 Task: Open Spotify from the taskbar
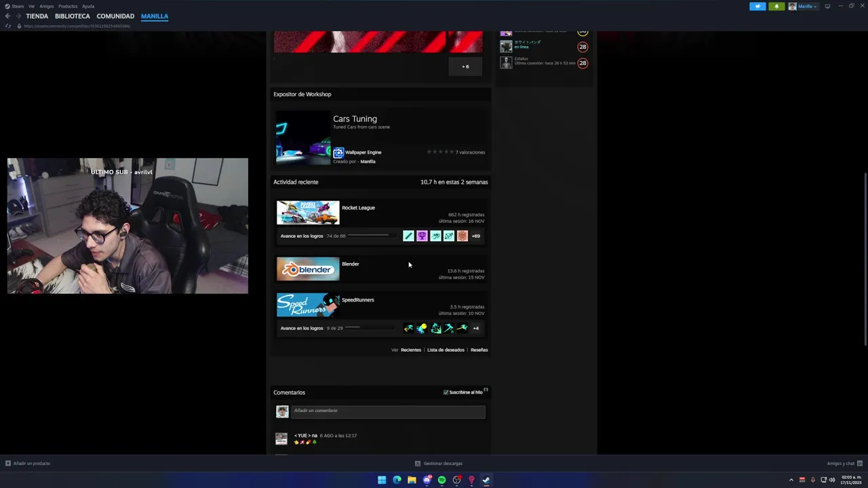(x=441, y=480)
